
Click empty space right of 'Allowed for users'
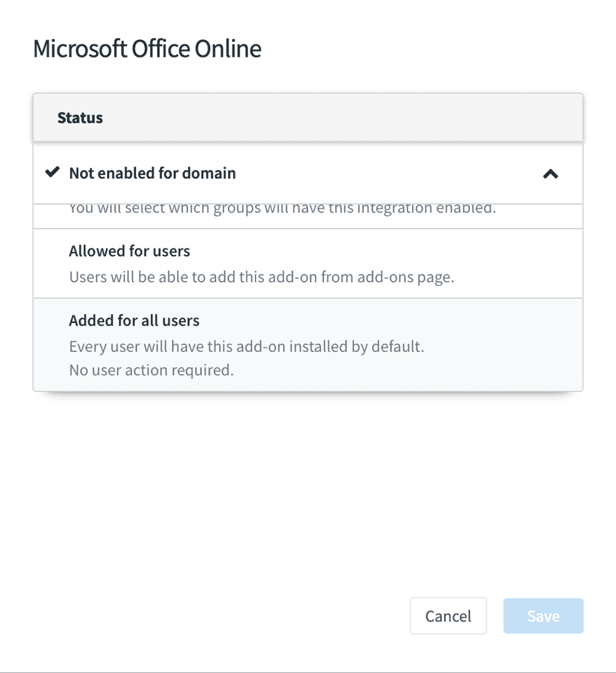pyautogui.click(x=386, y=251)
